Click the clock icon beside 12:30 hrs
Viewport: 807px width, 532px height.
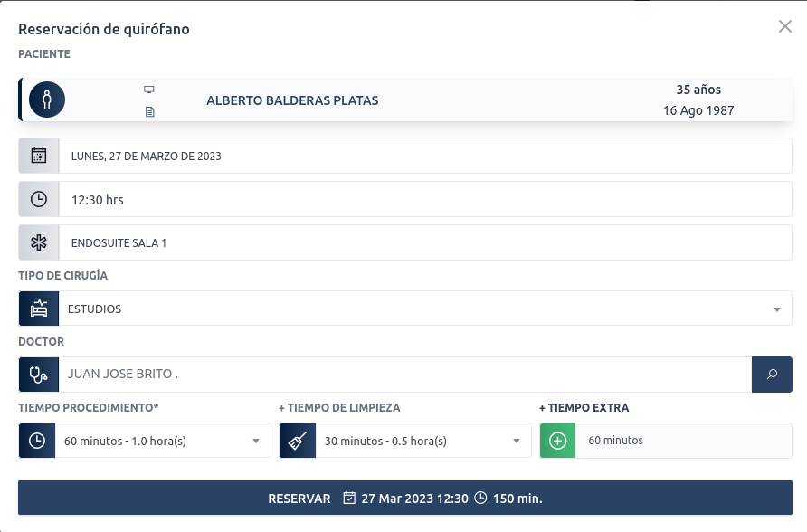click(x=39, y=199)
